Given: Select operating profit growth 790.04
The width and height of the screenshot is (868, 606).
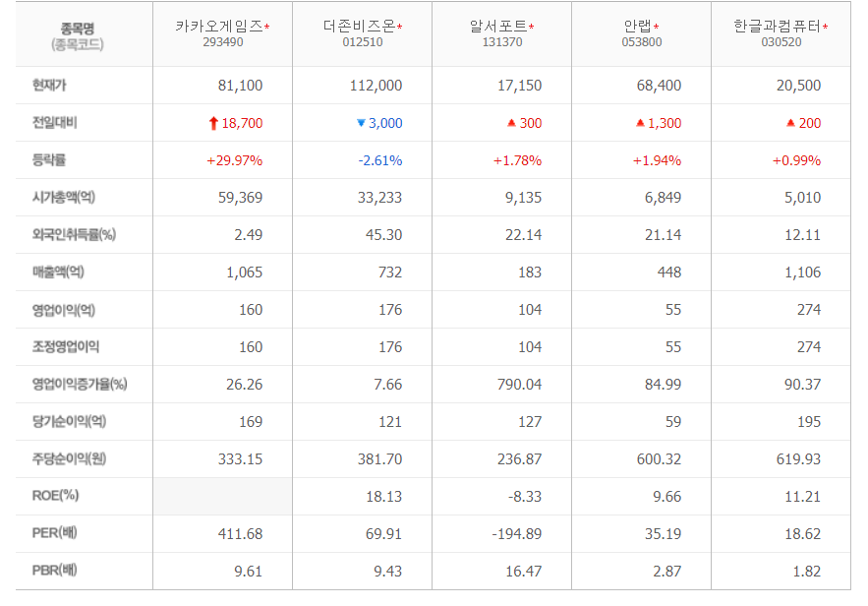Looking at the screenshot, I should click(519, 385).
